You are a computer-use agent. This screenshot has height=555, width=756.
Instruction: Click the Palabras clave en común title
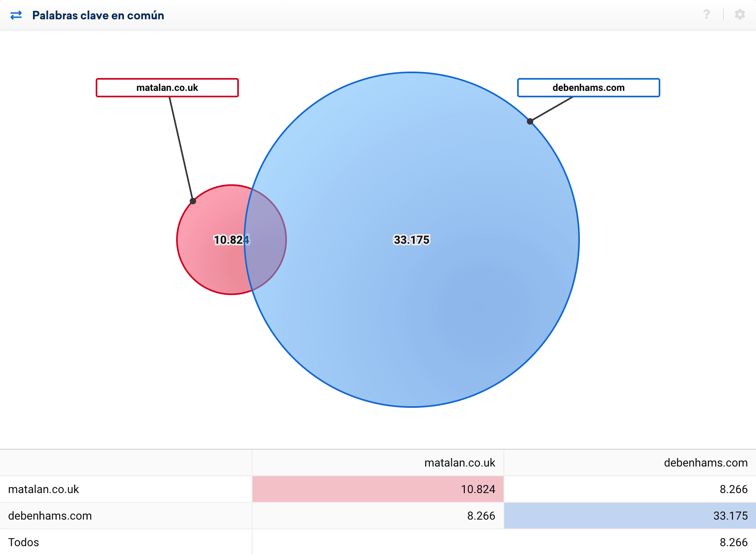(x=98, y=15)
